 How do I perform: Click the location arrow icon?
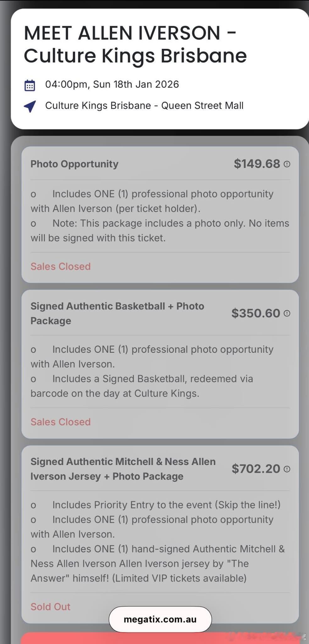tap(30, 106)
